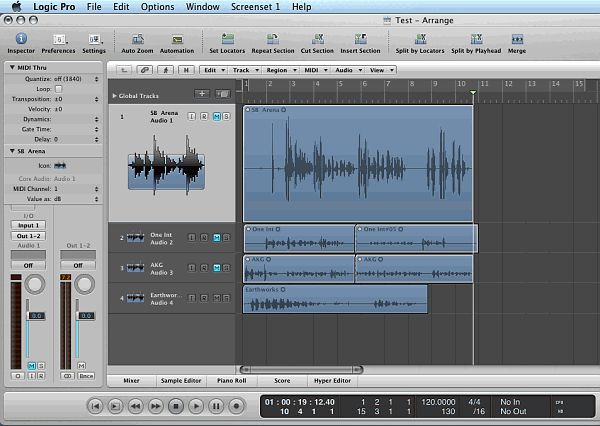Toggle mute on the AKG track

tap(217, 268)
